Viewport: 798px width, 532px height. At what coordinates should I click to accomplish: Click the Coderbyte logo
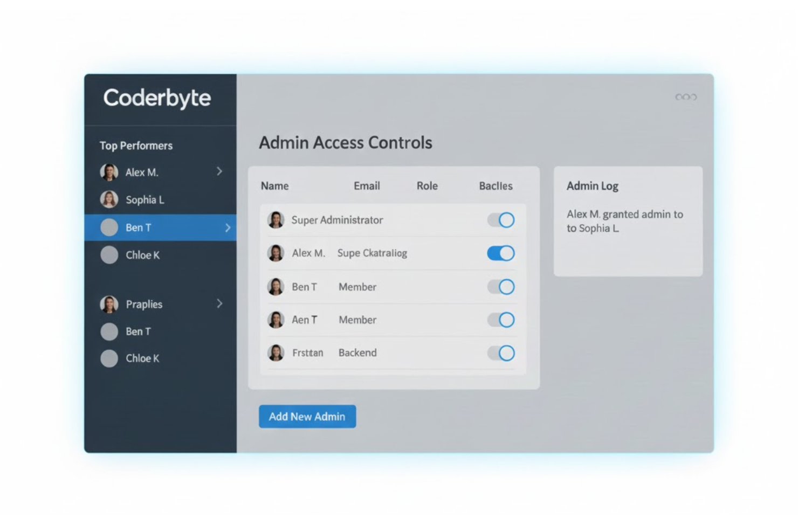click(157, 99)
